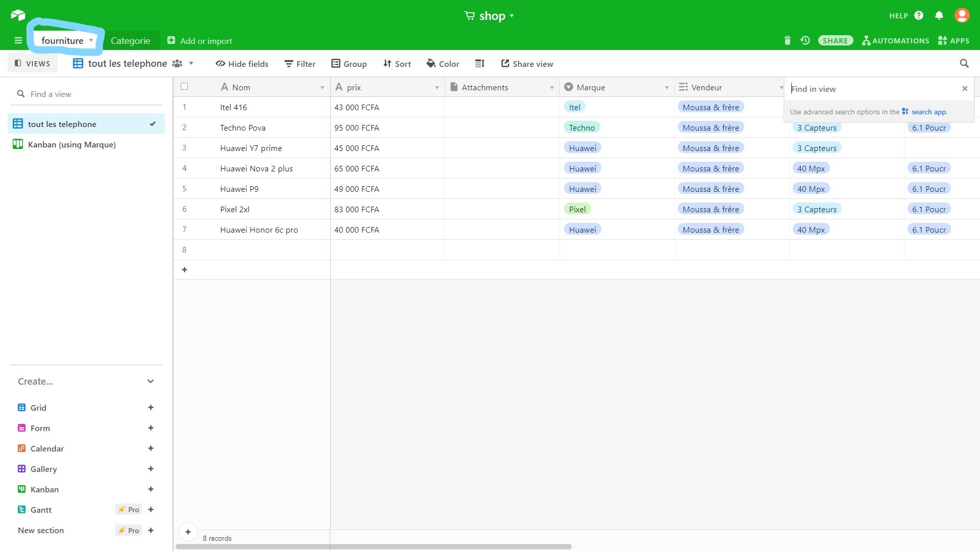Open the Filter menu

pos(300,64)
